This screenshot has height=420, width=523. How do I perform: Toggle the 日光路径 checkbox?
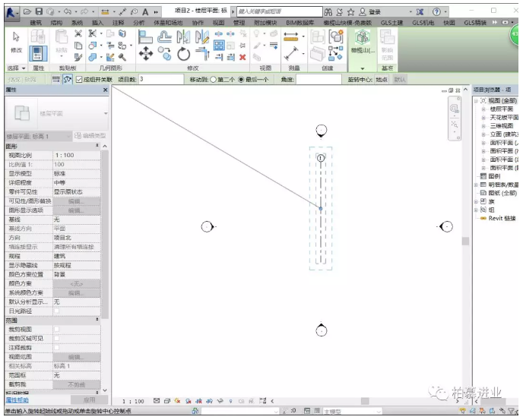pos(57,311)
